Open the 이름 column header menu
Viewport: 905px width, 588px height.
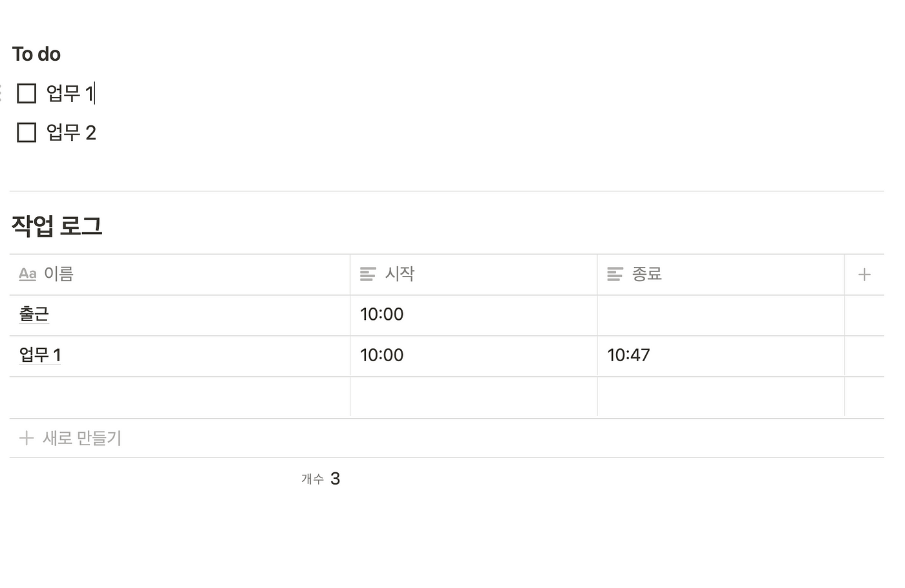(180, 275)
